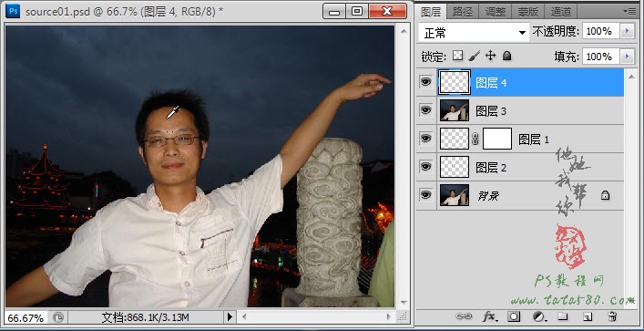This screenshot has height=331, width=644.
Task: Select 图层 4 thumbnail
Action: (455, 82)
